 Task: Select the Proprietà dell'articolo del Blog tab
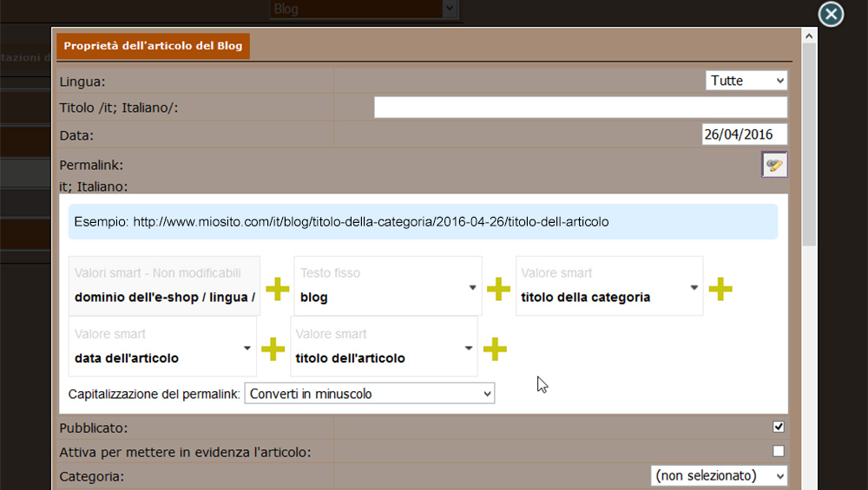point(153,46)
